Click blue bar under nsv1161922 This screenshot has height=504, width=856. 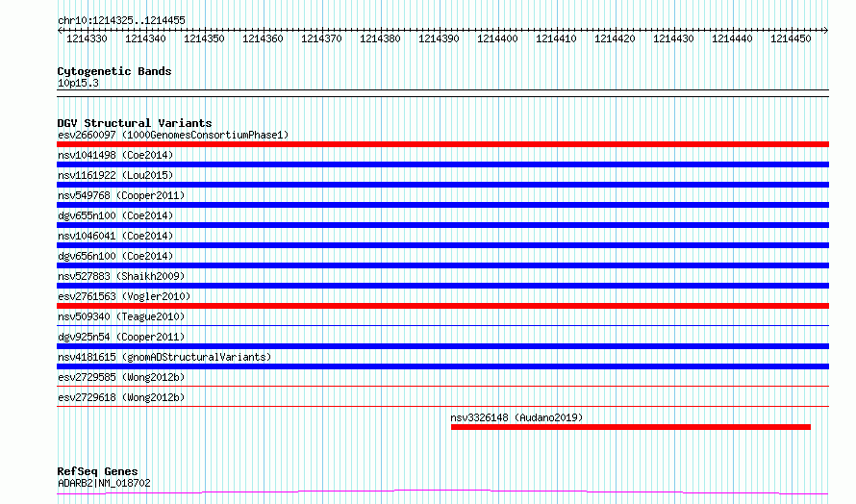point(442,185)
